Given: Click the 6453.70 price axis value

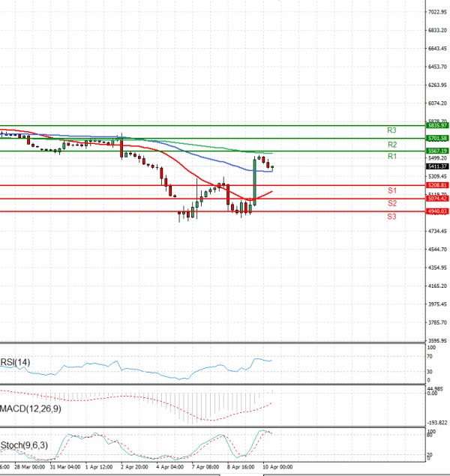Looking at the screenshot, I should pyautogui.click(x=437, y=67).
